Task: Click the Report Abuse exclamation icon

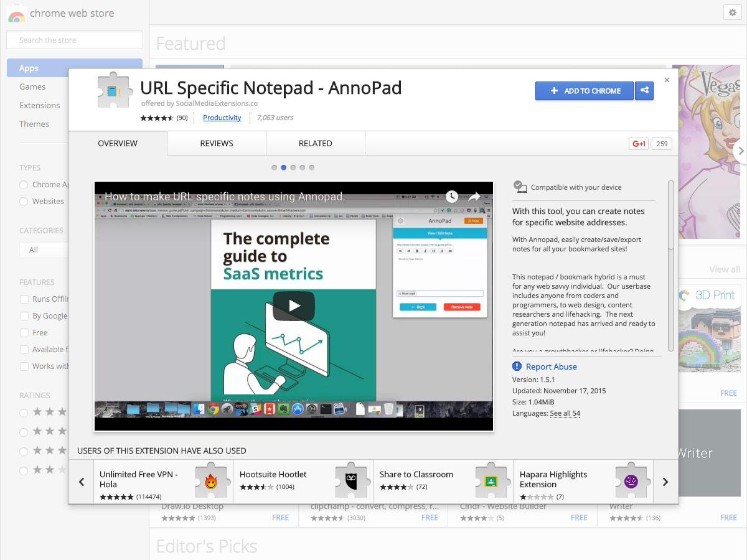Action: [517, 366]
